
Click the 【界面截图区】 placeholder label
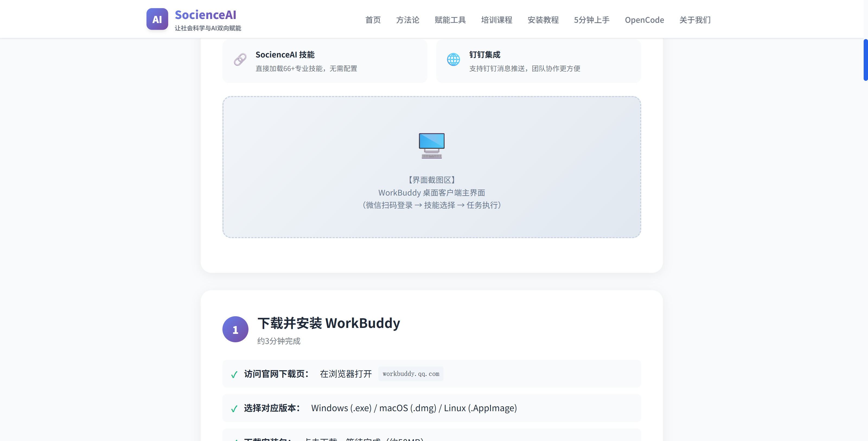(x=431, y=180)
